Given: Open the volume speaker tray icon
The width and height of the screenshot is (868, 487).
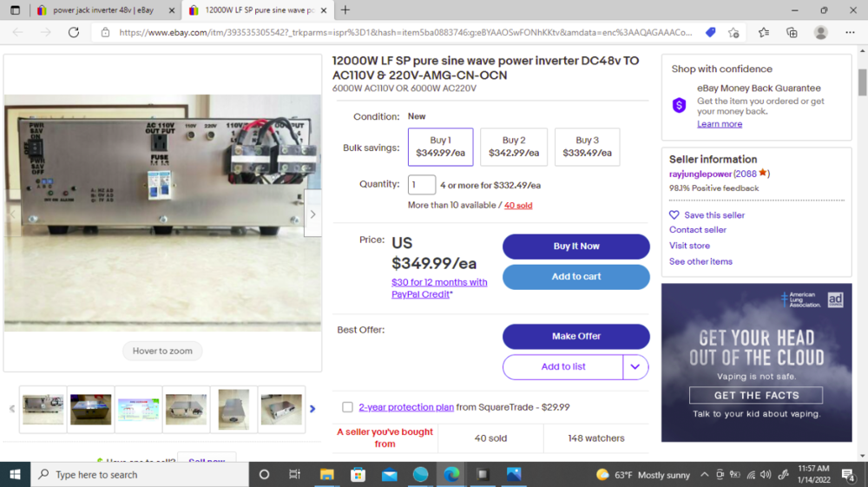Looking at the screenshot, I should (x=766, y=475).
